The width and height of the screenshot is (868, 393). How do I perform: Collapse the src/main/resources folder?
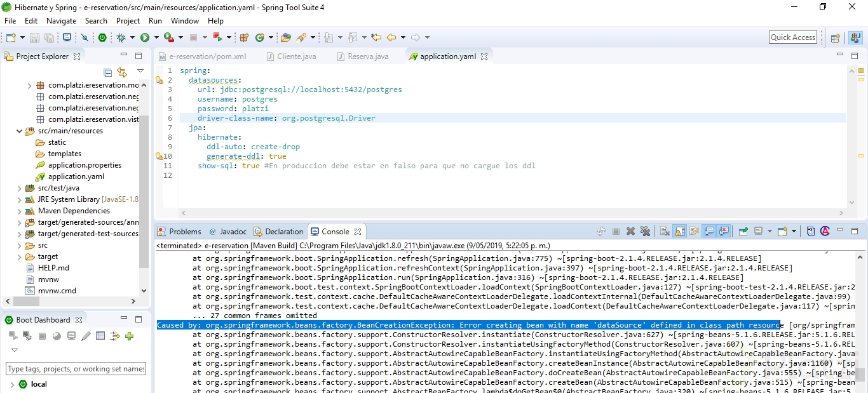click(x=20, y=131)
